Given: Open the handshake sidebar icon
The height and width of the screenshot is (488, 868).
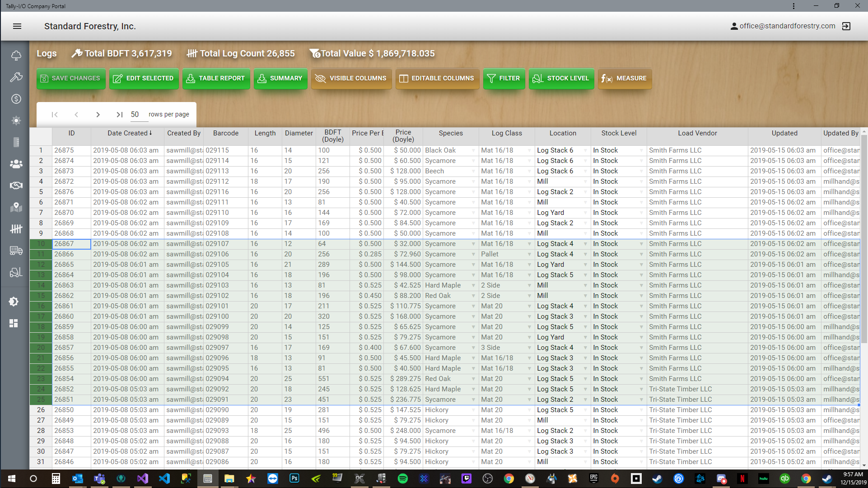Looking at the screenshot, I should (16, 186).
